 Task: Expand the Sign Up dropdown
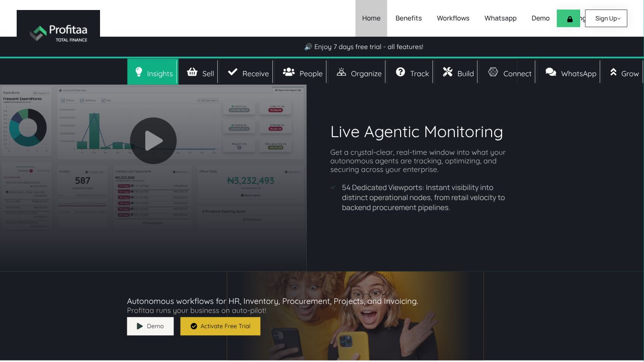(x=606, y=18)
